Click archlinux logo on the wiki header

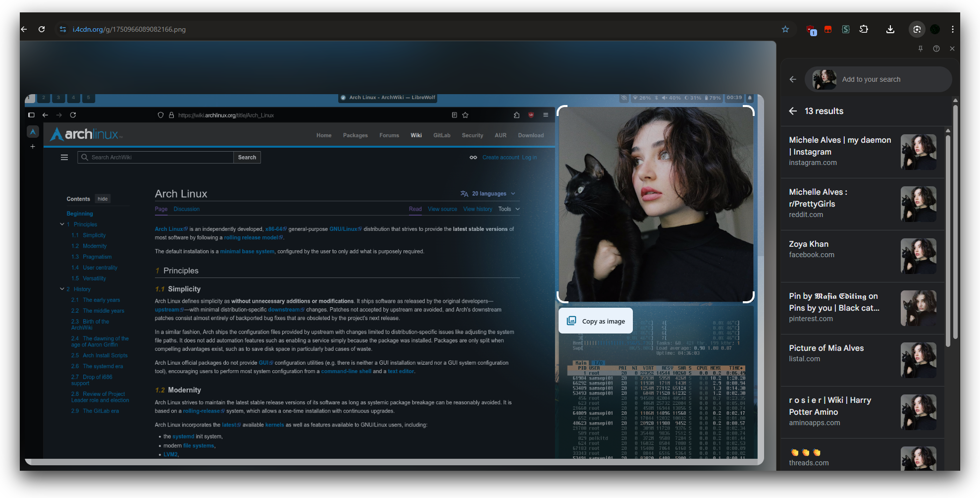[86, 134]
